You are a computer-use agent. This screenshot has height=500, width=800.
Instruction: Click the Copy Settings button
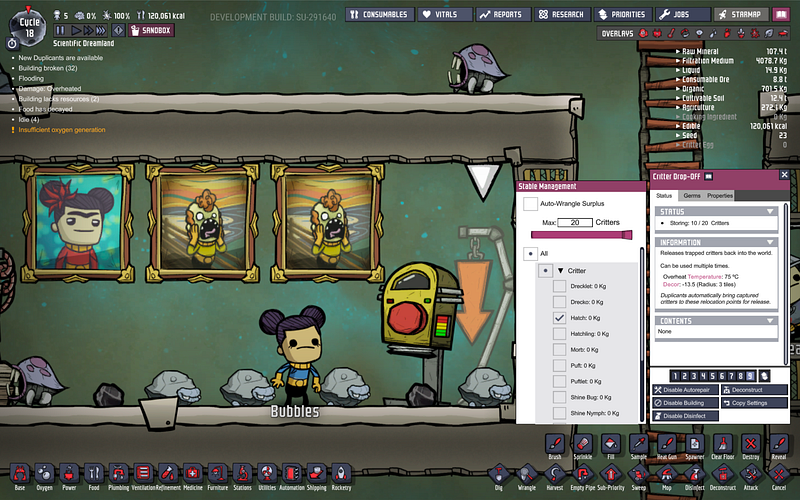(754, 403)
